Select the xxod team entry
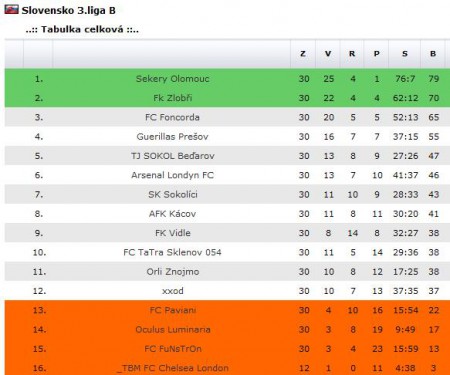 tap(172, 291)
